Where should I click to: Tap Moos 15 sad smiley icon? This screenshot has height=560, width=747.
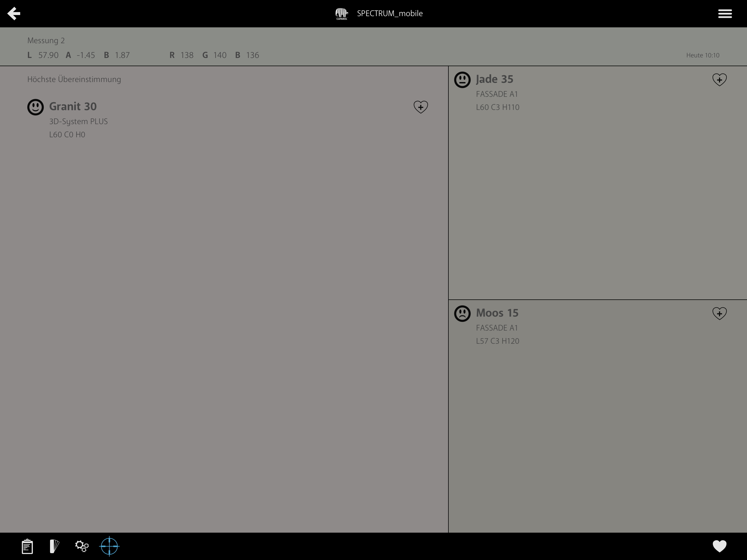pyautogui.click(x=462, y=313)
